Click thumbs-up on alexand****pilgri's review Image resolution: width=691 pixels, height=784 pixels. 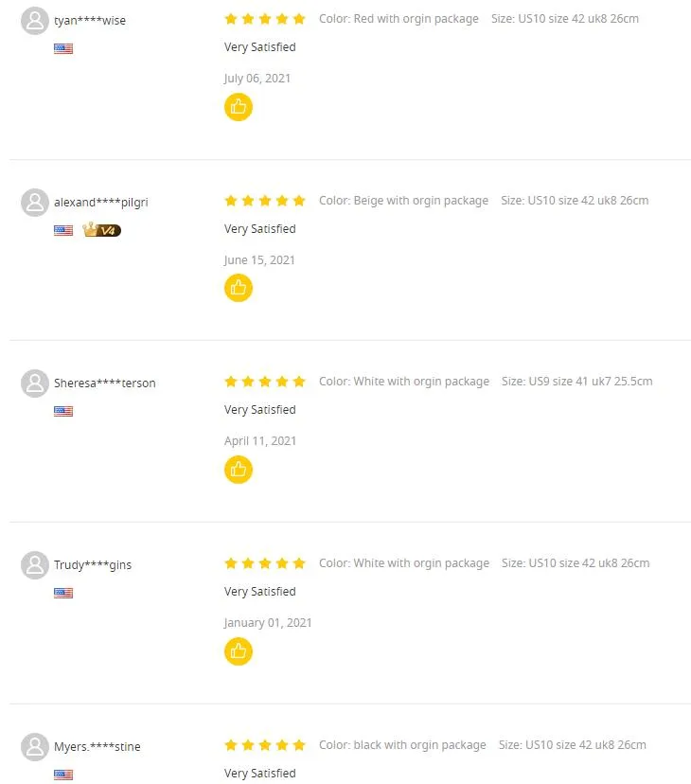[239, 288]
